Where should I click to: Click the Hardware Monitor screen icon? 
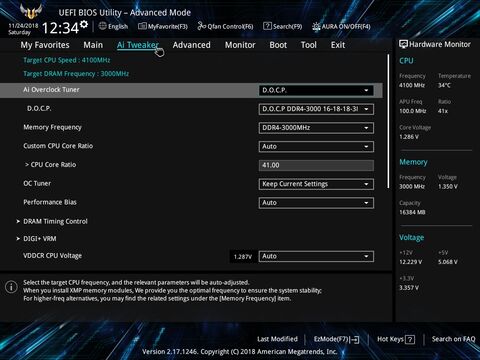(x=403, y=44)
